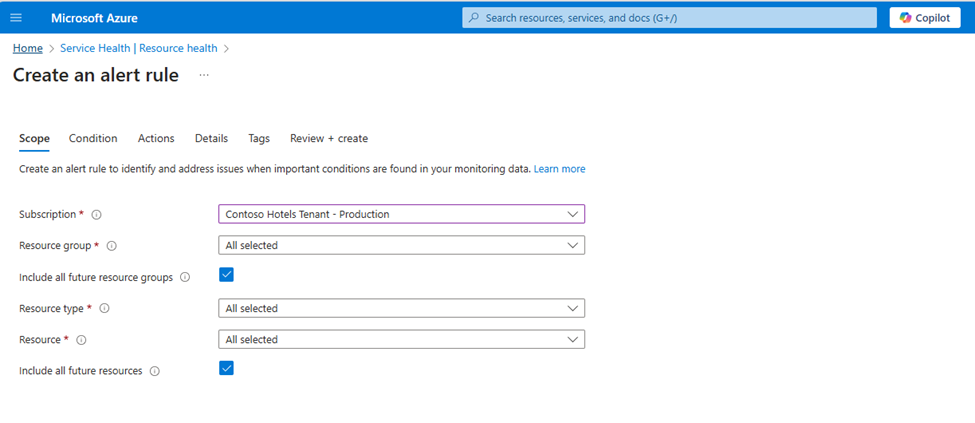
Task: Uncheck Include all future resource groups
Action: (x=226, y=275)
